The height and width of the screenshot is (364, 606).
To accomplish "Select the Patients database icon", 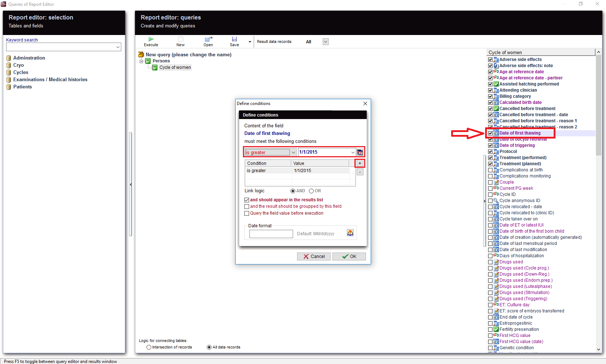I will pyautogui.click(x=9, y=87).
